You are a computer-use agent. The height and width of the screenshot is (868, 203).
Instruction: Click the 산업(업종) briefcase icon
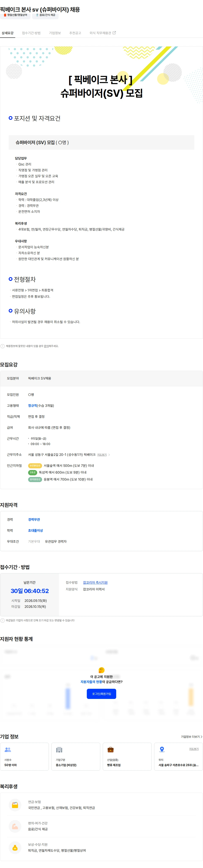click(x=110, y=750)
